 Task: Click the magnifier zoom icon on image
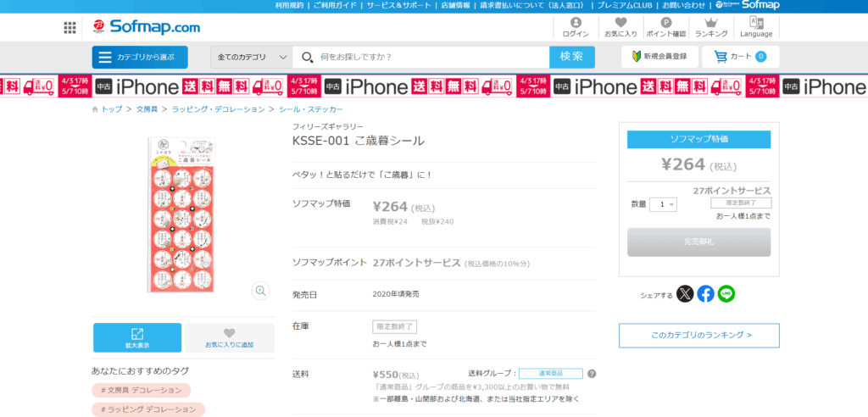pos(260,291)
